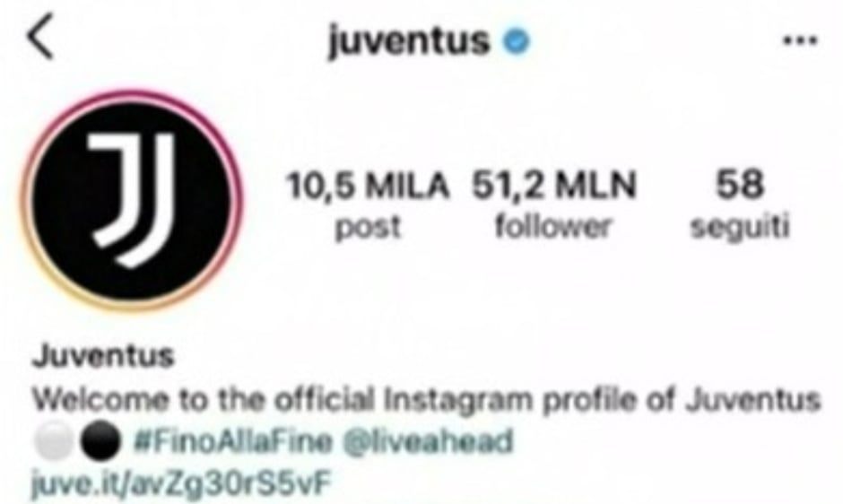Tap the "post" label under 10,5 MILA
The image size is (843, 504).
click(368, 228)
